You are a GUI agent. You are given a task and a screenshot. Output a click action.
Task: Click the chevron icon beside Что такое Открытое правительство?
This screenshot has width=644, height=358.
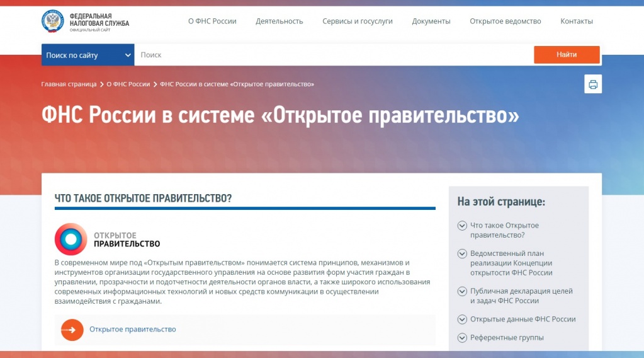point(462,225)
